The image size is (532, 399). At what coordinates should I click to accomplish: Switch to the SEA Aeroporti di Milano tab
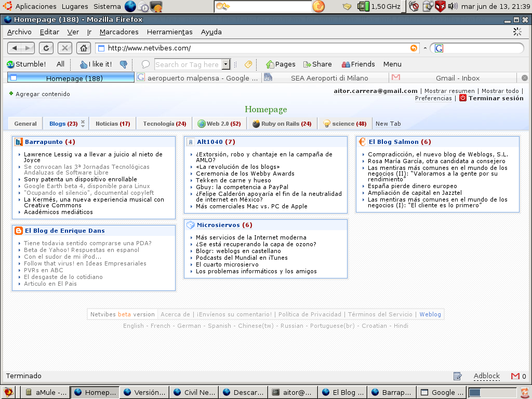tap(326, 78)
